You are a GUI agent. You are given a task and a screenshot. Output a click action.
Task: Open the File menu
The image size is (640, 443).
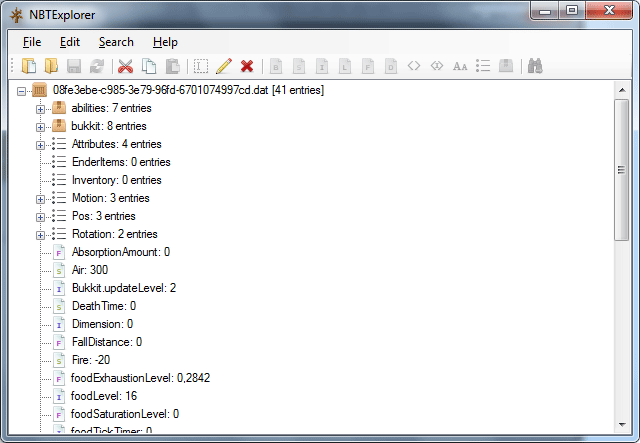click(32, 42)
